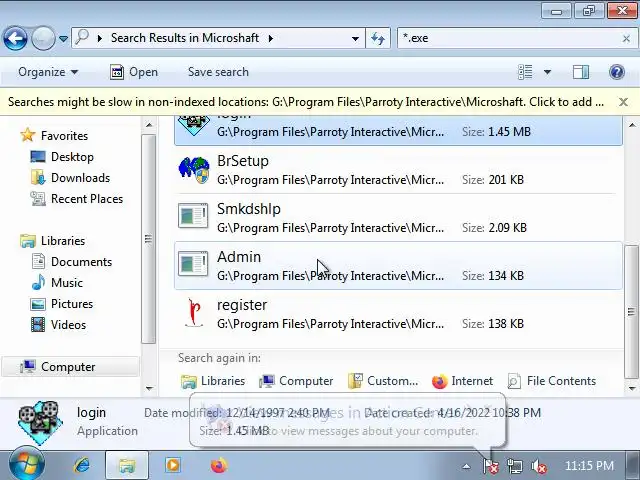The height and width of the screenshot is (480, 640).
Task: Click the results list scrollbar thumb
Action: 632,312
